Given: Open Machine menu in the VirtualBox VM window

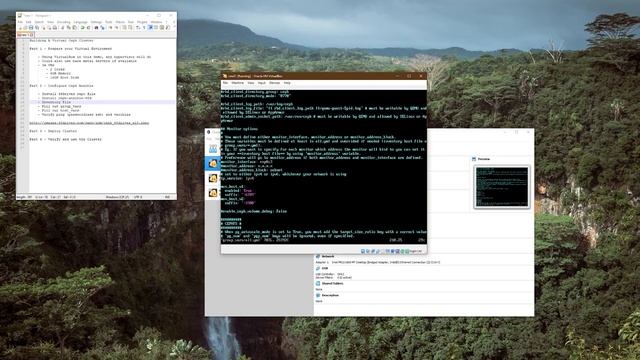Looking at the screenshot, I should coord(238,83).
